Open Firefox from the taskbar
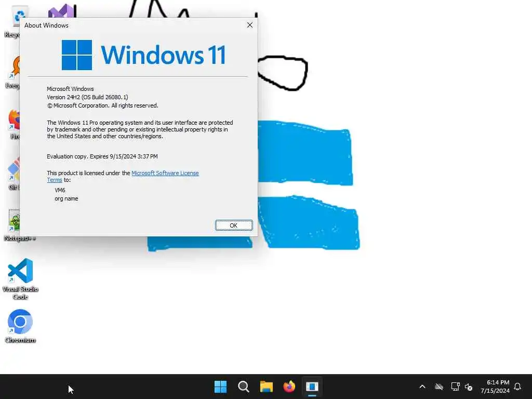 tap(289, 387)
